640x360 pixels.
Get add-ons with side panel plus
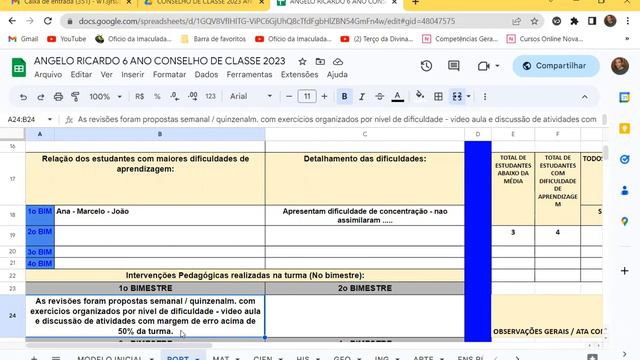point(624,271)
